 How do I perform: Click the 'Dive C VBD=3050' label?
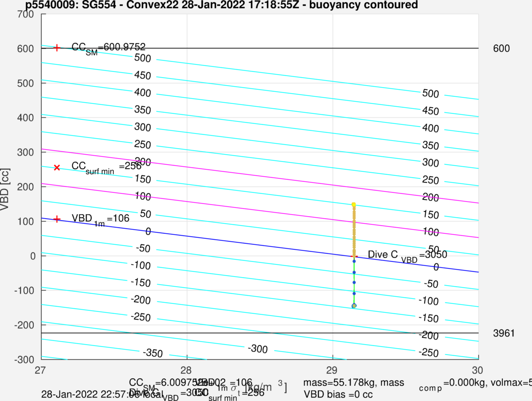[408, 256]
